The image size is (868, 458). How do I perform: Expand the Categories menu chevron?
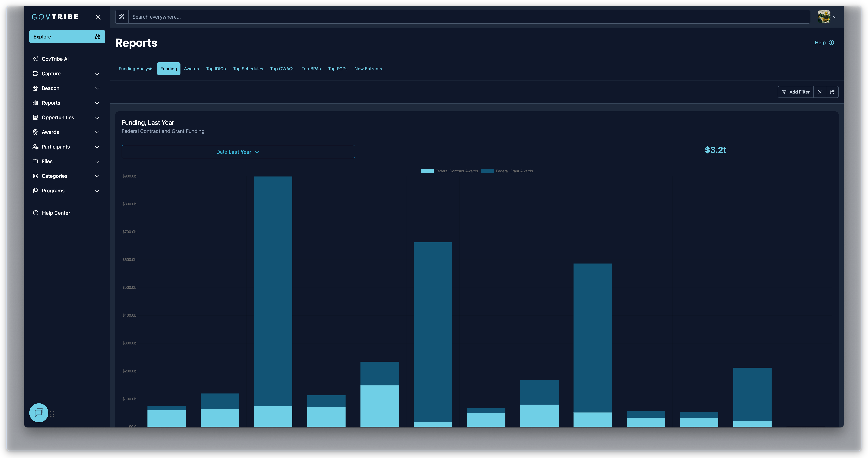tap(97, 177)
